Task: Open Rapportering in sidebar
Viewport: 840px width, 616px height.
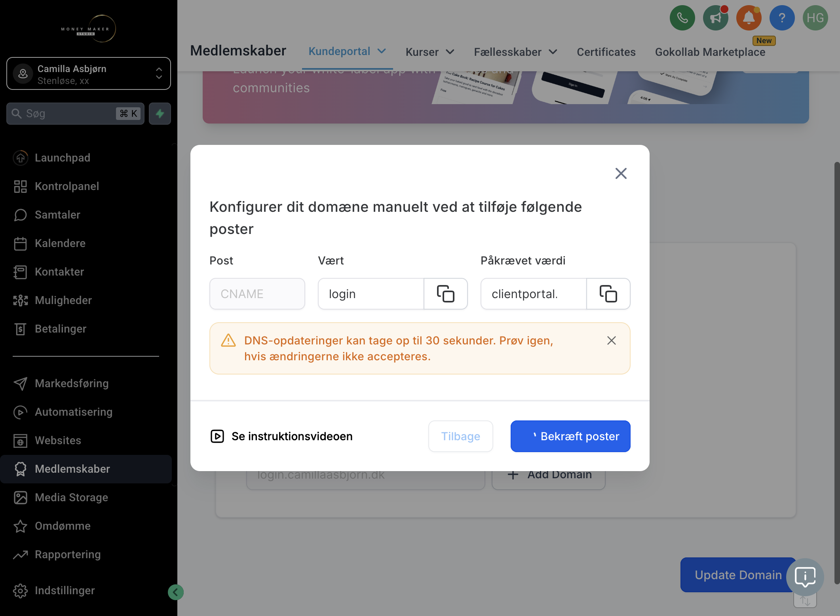Action: 86,554
